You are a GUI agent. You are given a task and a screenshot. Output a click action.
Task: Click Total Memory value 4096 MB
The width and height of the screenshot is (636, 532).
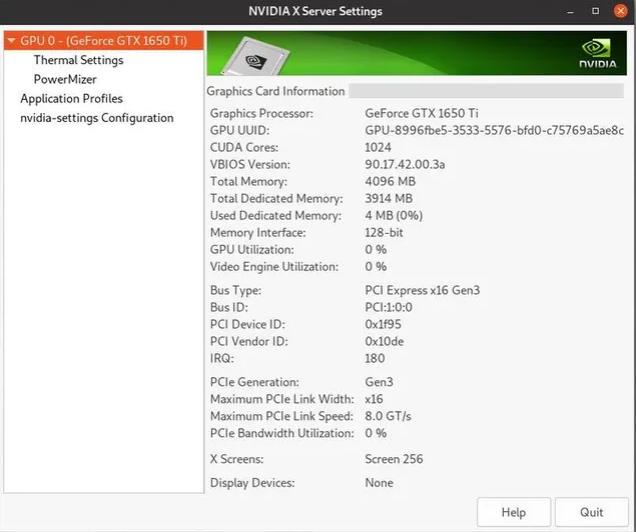click(390, 181)
